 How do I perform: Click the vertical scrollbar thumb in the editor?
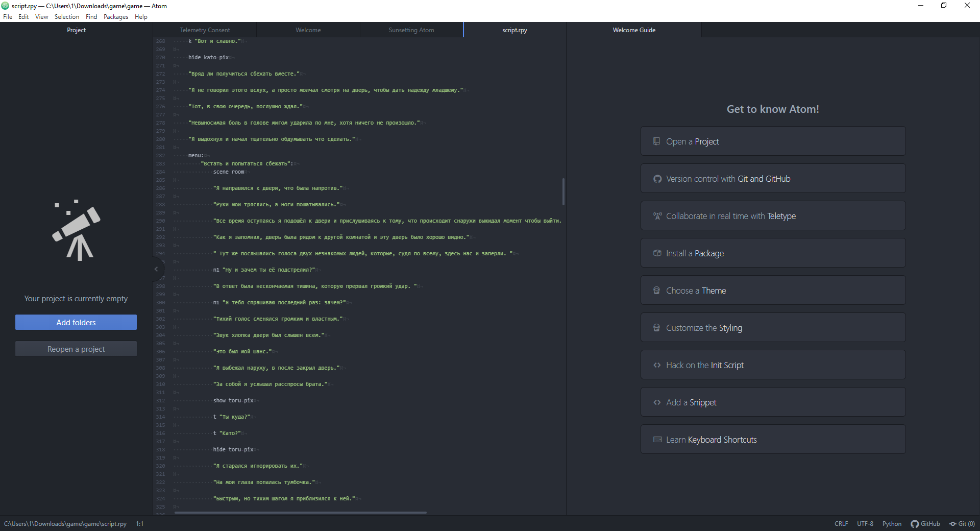[563, 191]
